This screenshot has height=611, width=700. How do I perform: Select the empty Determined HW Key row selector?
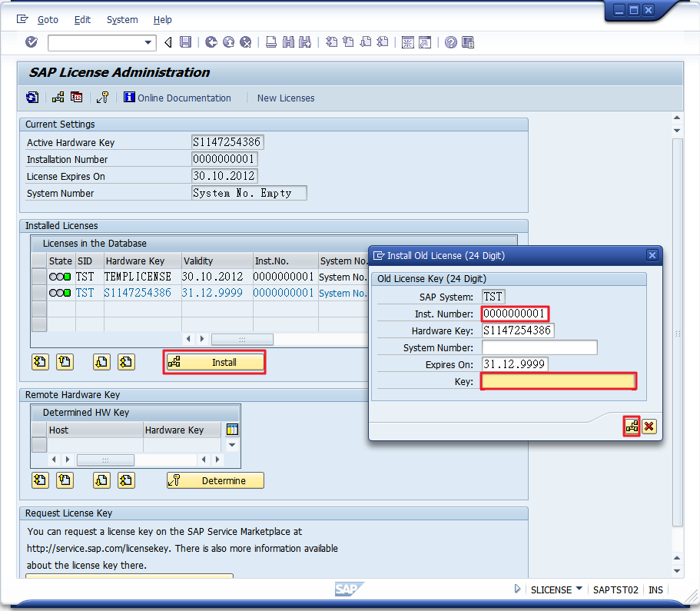39,445
